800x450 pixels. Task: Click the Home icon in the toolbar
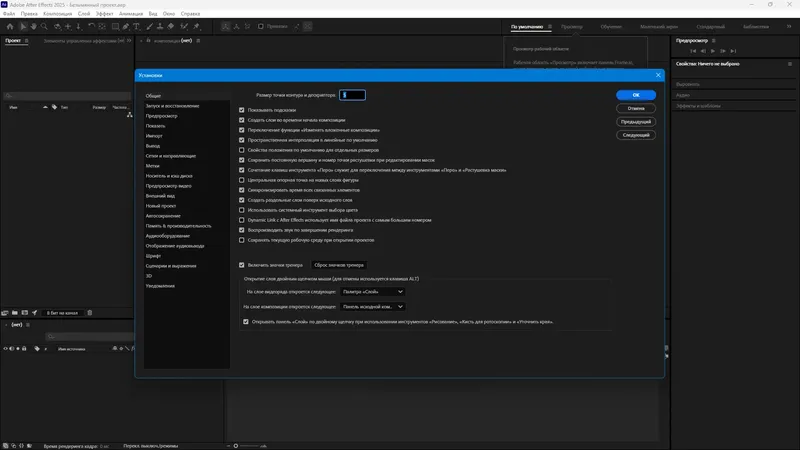10,27
